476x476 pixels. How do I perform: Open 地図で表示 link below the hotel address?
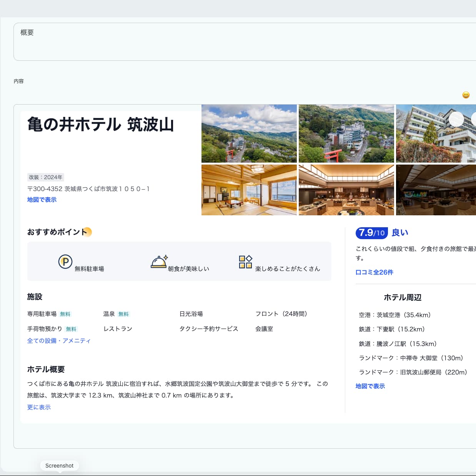42,200
